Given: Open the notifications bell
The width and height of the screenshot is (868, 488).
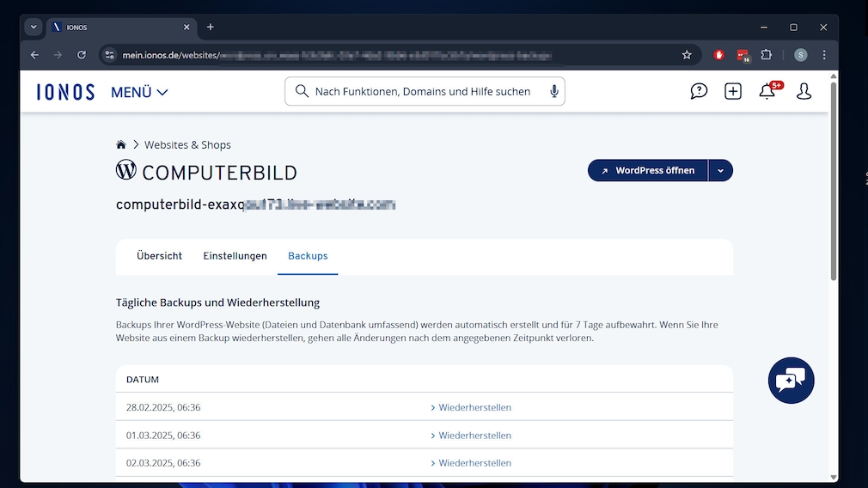Looking at the screenshot, I should (767, 91).
